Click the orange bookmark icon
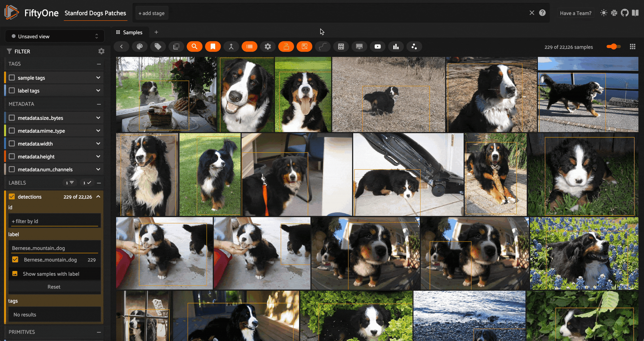 213,46
